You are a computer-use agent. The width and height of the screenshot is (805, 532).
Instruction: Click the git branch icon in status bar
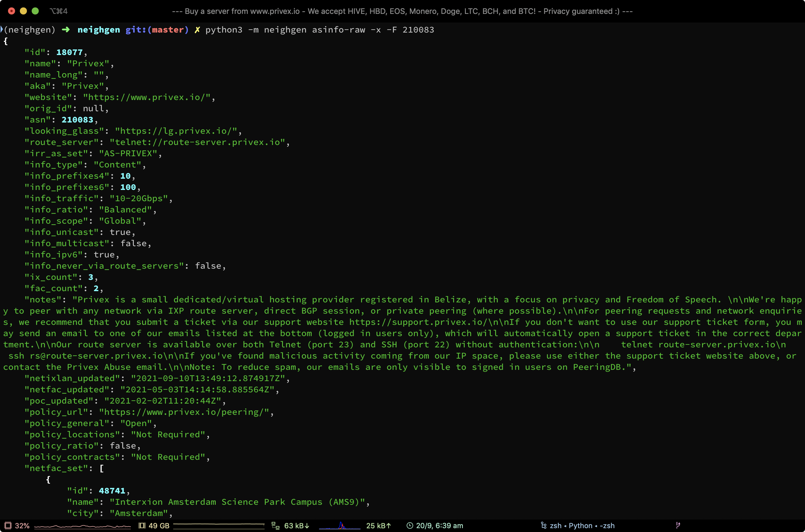[x=678, y=525]
